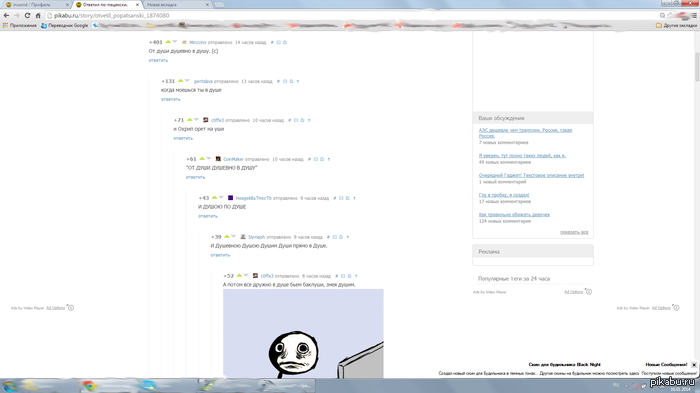Open a new tab with the blank tab button
This screenshot has height=393, width=700.
click(x=219, y=4)
